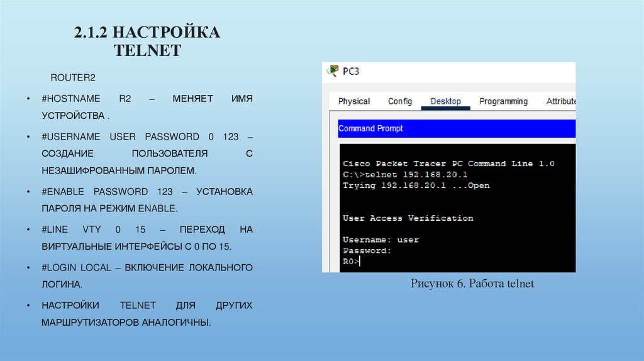Click the 'Username: user' line
Image resolution: width=644 pixels, height=361 pixels.
pyautogui.click(x=380, y=240)
